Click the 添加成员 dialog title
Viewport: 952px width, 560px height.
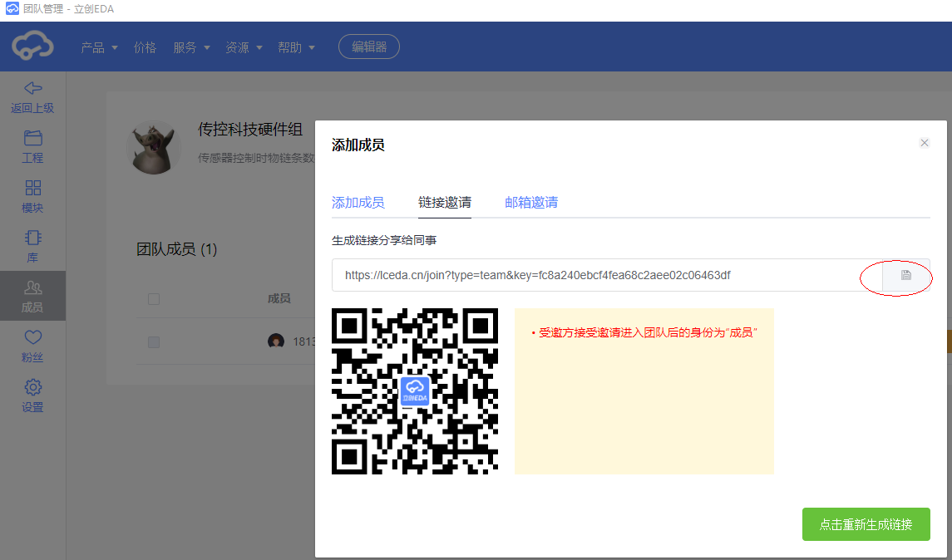pyautogui.click(x=358, y=145)
